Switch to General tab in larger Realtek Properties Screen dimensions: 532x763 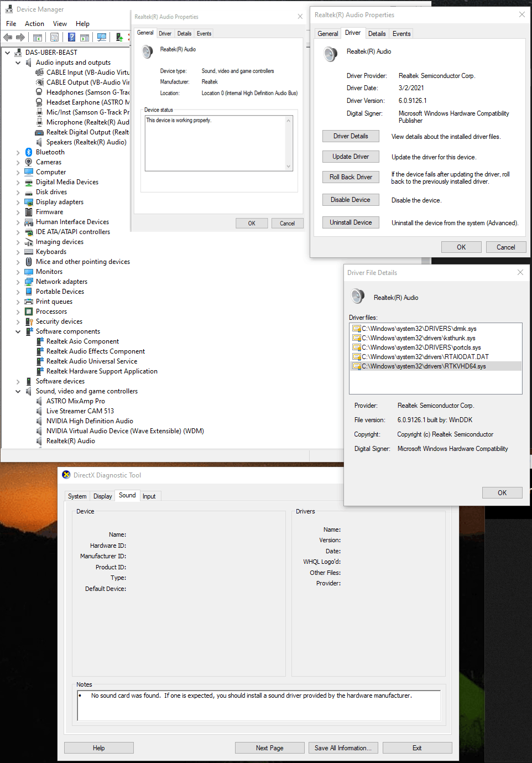(x=328, y=34)
